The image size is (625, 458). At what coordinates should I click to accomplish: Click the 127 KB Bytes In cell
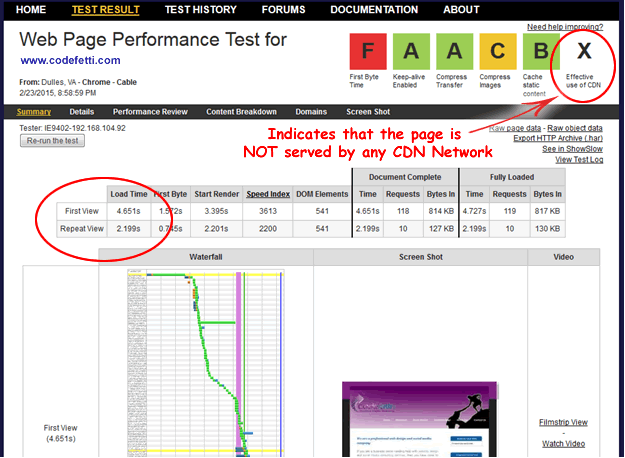pyautogui.click(x=441, y=229)
